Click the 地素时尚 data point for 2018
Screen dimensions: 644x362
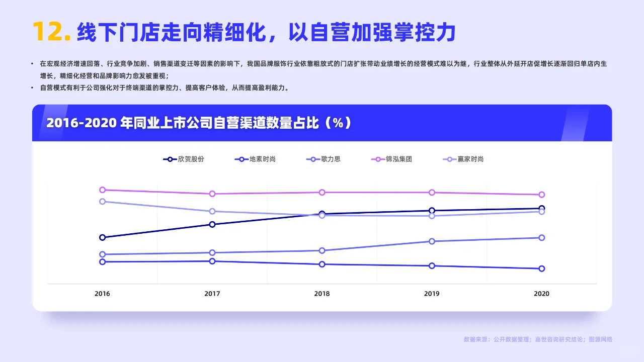pos(322,264)
